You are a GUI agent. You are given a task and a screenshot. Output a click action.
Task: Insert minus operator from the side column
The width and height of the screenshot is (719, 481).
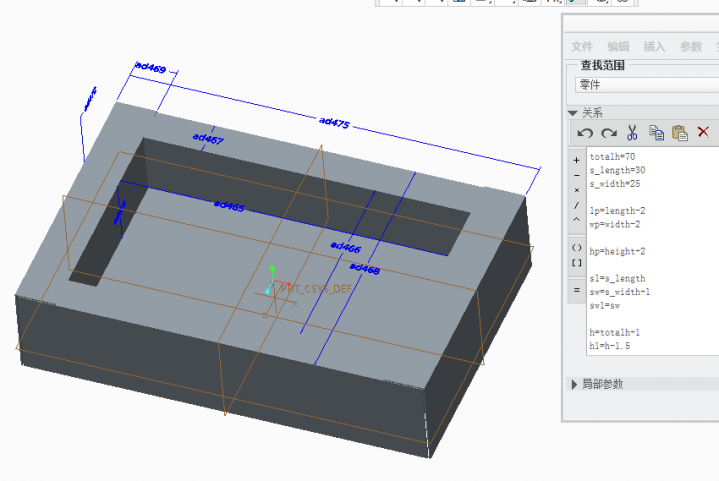coord(576,175)
